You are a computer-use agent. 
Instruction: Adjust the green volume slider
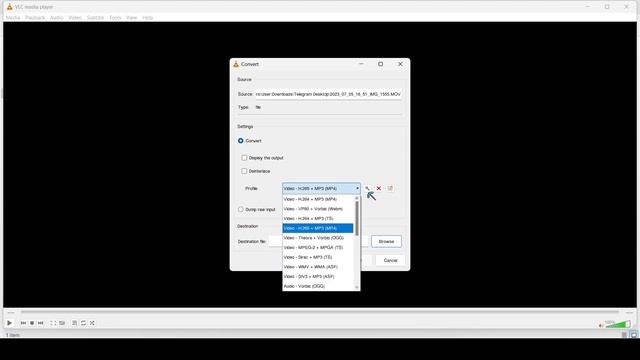(618, 324)
